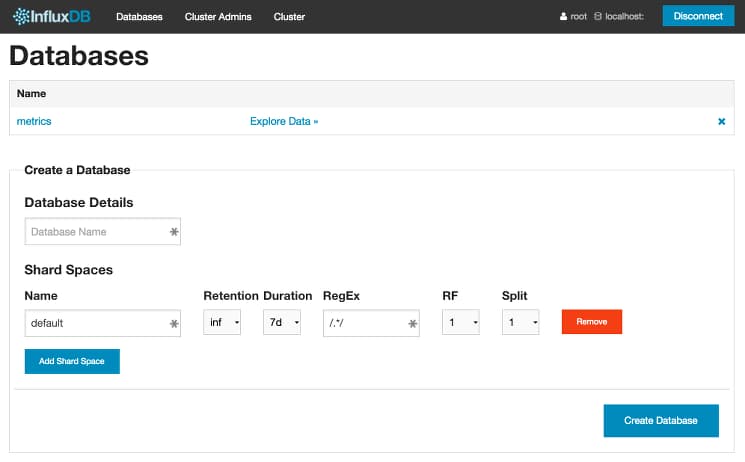Open the Duration dropdown showing 7d
Screen dimensions: 745x462
pyautogui.click(x=282, y=322)
